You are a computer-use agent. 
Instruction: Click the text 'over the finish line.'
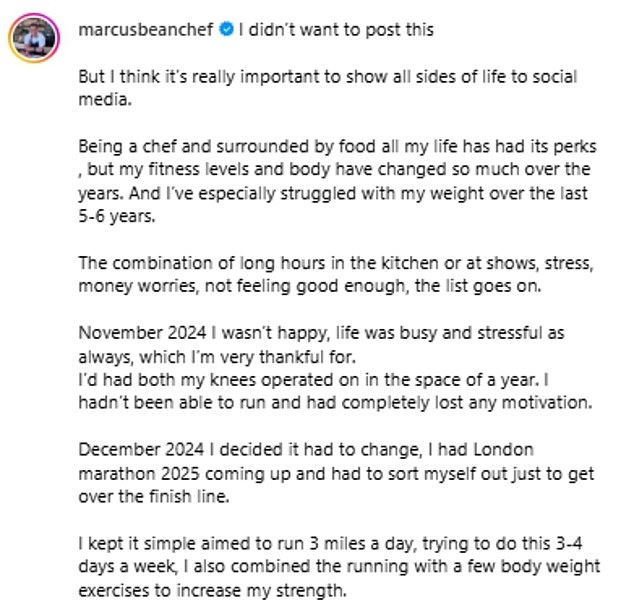[x=154, y=496]
